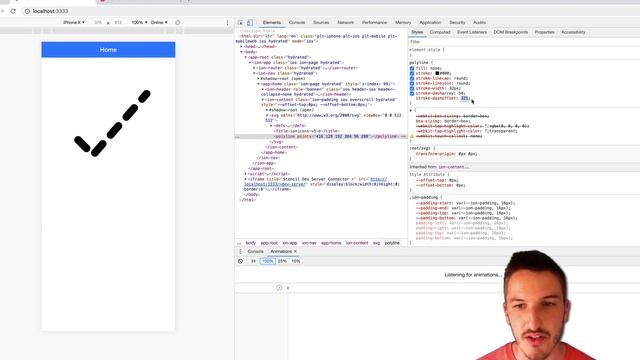Expand the ion-router element node
This screenshot has width=640, height=360.
254,68
